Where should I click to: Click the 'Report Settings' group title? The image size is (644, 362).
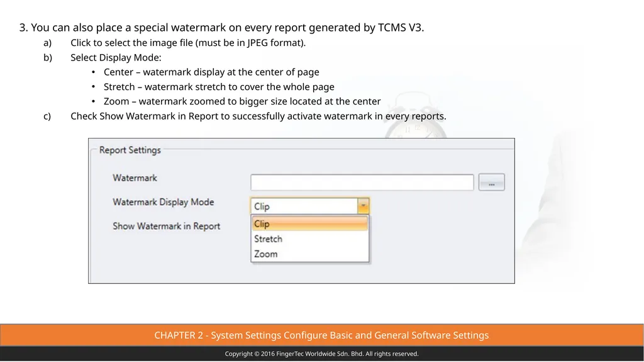pos(130,150)
